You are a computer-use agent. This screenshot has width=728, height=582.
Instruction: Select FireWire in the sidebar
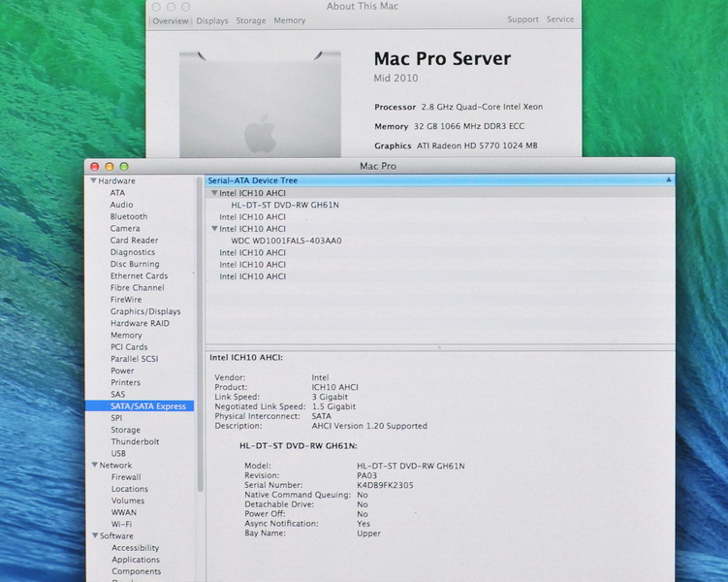(126, 300)
